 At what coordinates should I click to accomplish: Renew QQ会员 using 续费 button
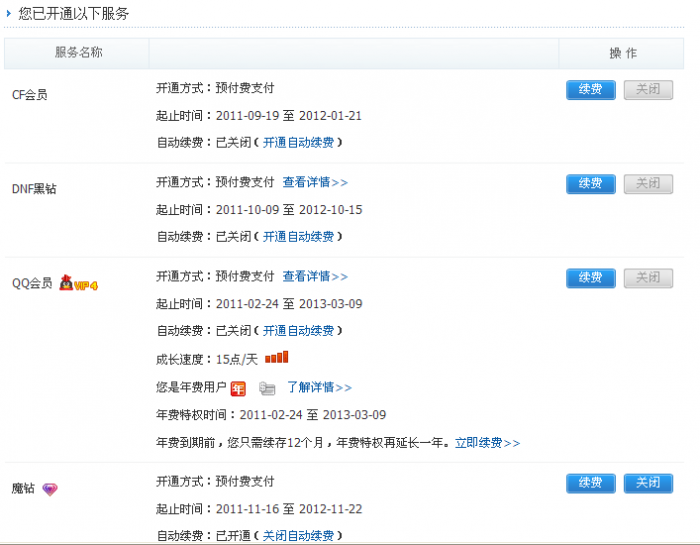pyautogui.click(x=591, y=278)
